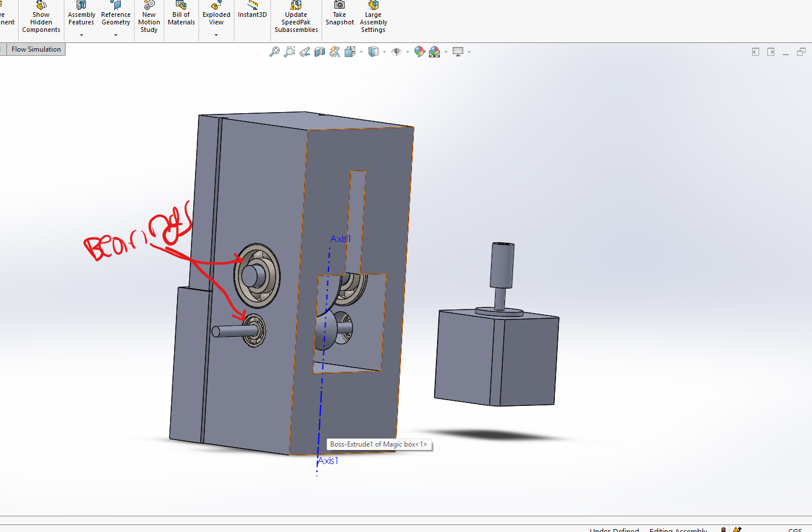
Task: Click Zoom to Fit icon
Action: click(x=275, y=52)
